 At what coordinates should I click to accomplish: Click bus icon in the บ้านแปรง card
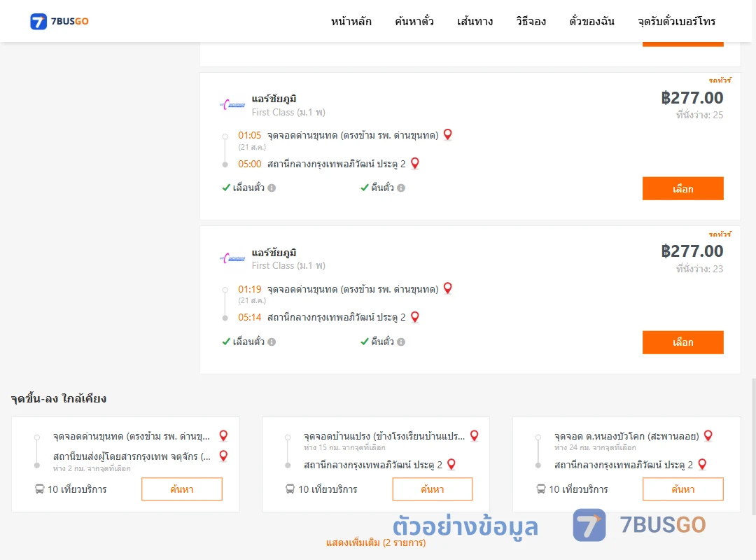(x=290, y=489)
